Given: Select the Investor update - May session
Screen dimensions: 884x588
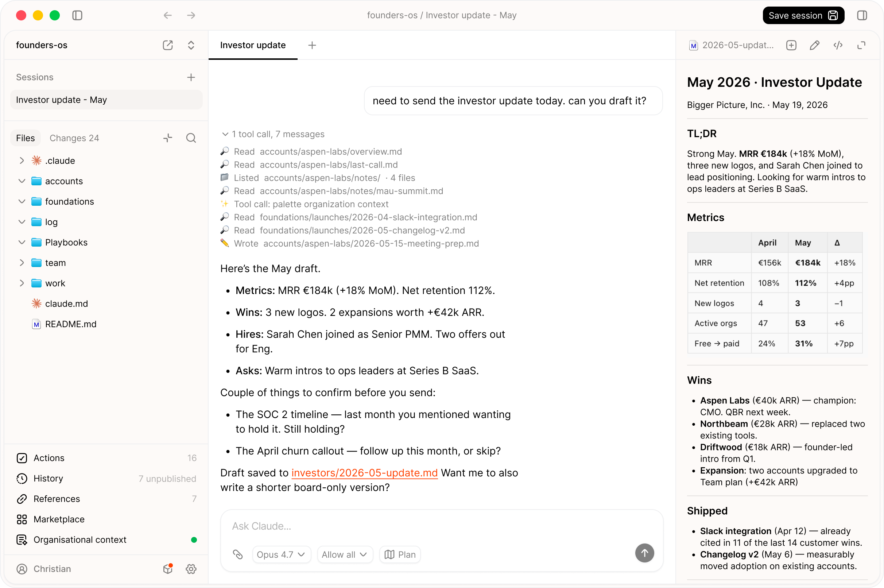Looking at the screenshot, I should pos(106,100).
